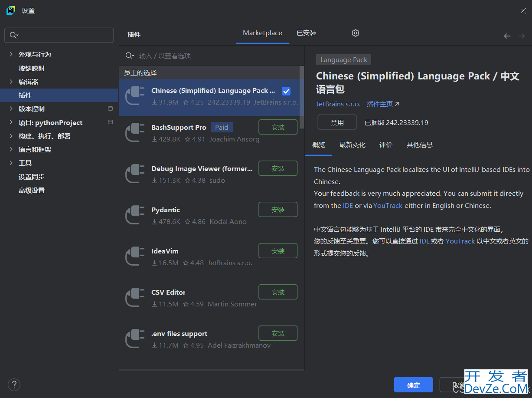Viewport: 532px width, 398px height.
Task: Expand the 项目: pythonProject node
Action: pyautogui.click(x=11, y=122)
